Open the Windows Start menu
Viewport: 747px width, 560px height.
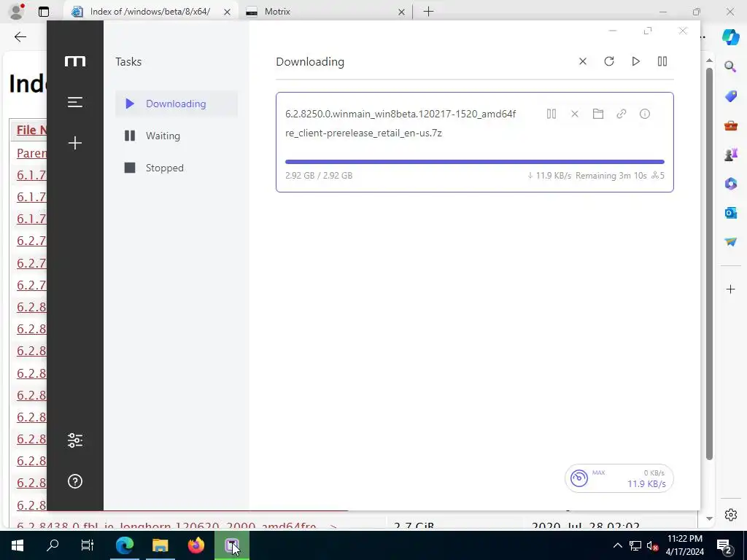[18, 545]
